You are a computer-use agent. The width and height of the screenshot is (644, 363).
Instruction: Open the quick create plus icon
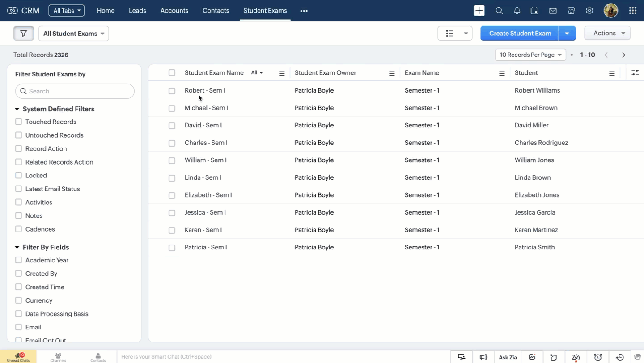pyautogui.click(x=479, y=11)
